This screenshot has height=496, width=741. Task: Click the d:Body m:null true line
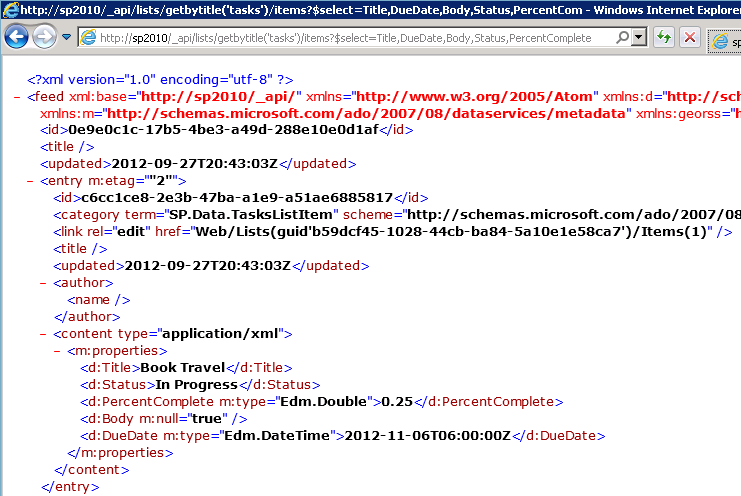pyautogui.click(x=164, y=419)
